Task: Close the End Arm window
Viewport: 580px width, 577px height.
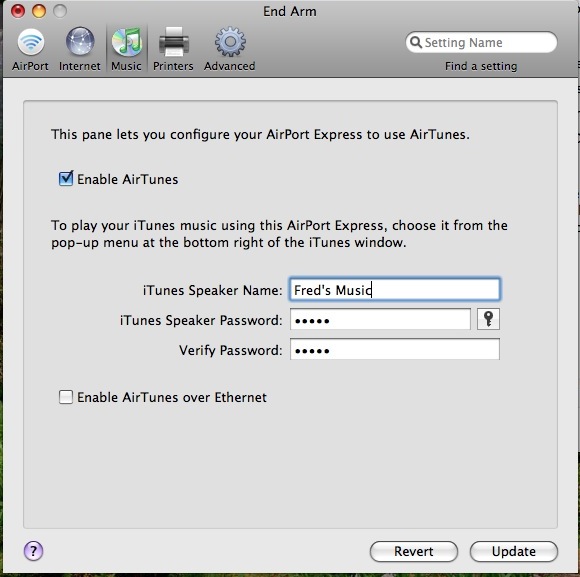Action: click(17, 11)
